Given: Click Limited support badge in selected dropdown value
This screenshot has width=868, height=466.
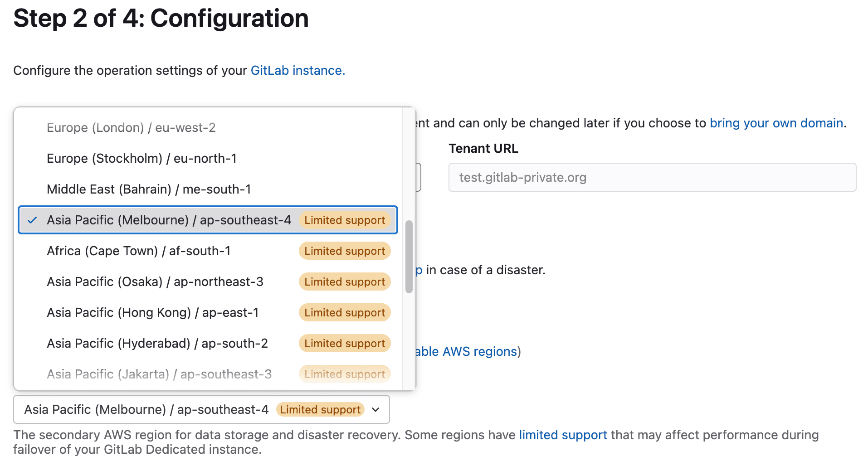Looking at the screenshot, I should pos(320,410).
